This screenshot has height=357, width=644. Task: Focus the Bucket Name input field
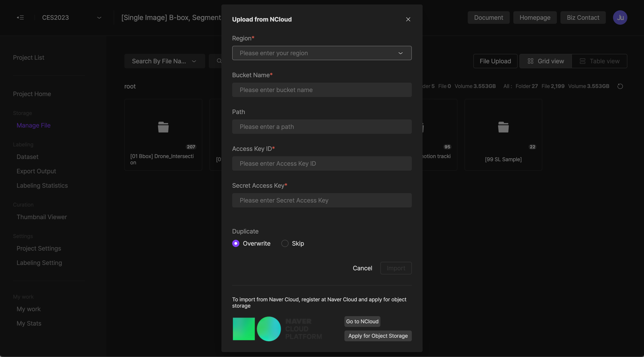point(322,90)
